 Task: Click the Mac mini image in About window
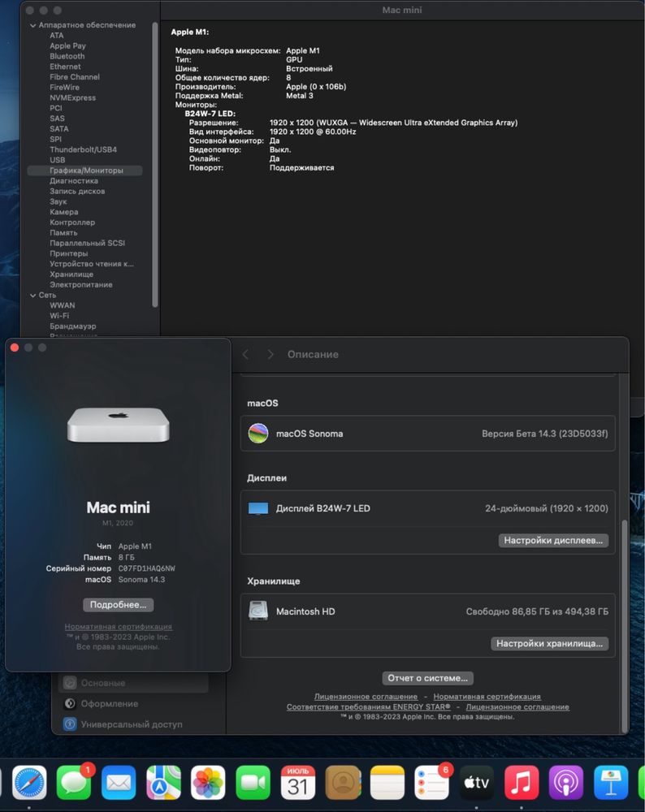click(x=118, y=424)
